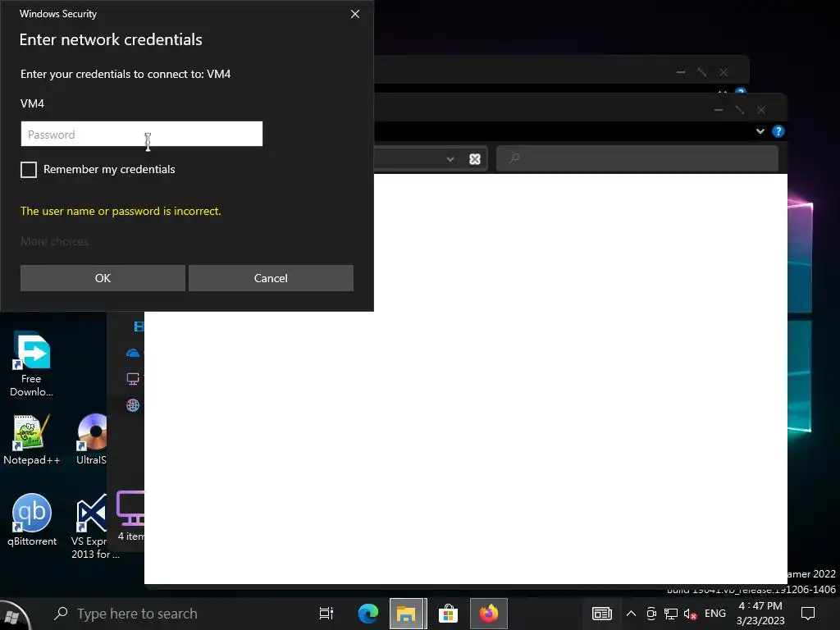Open Task View from taskbar
The image size is (840, 630).
point(326,614)
